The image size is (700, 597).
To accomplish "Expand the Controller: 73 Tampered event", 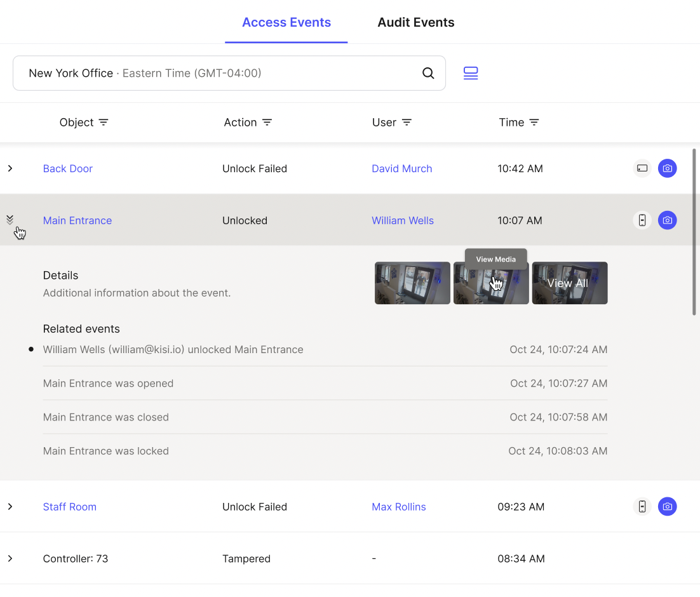I will (x=10, y=558).
